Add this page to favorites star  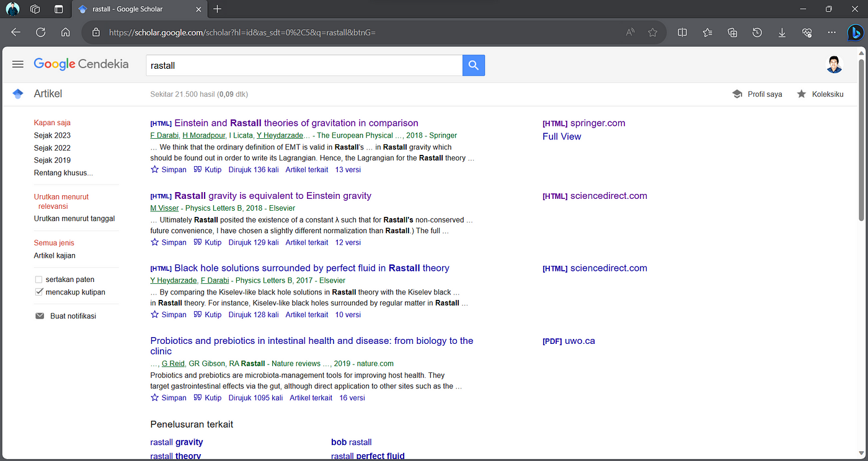pos(652,32)
